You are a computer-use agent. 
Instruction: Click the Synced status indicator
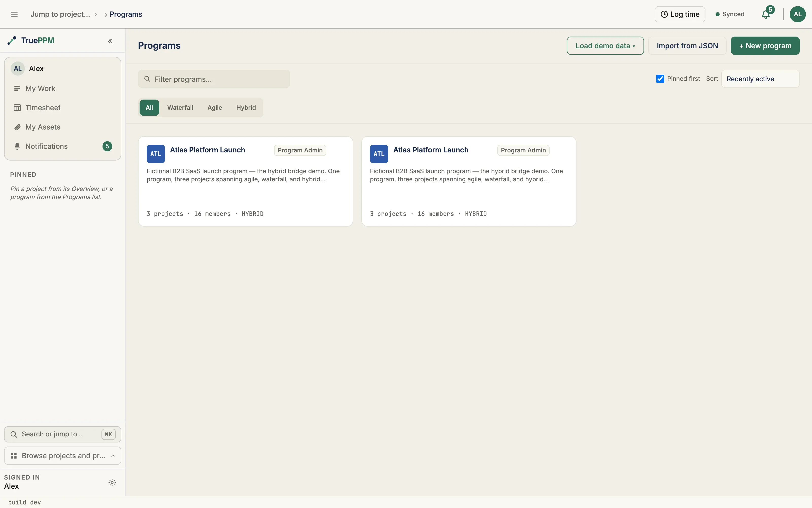point(730,14)
